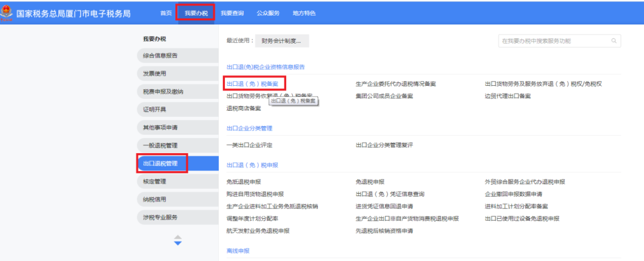Click the search magnifier icon
Screen dimensions: 644x261
coord(614,41)
